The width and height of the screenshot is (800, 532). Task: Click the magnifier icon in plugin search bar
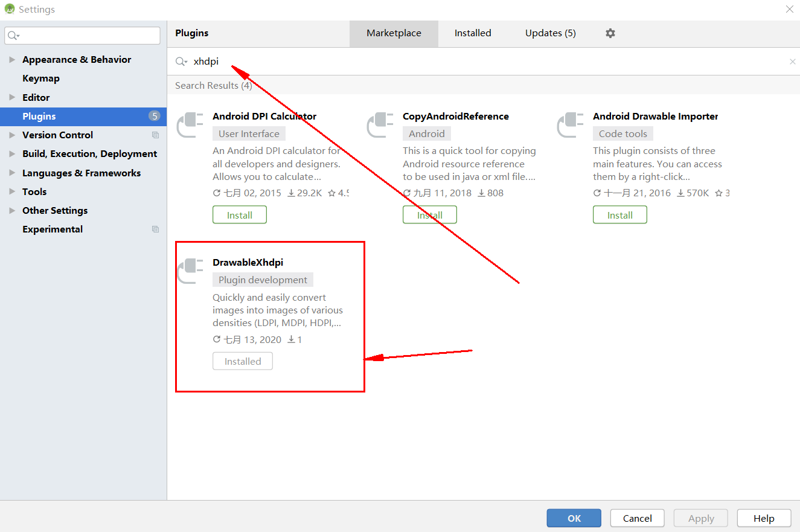point(181,61)
